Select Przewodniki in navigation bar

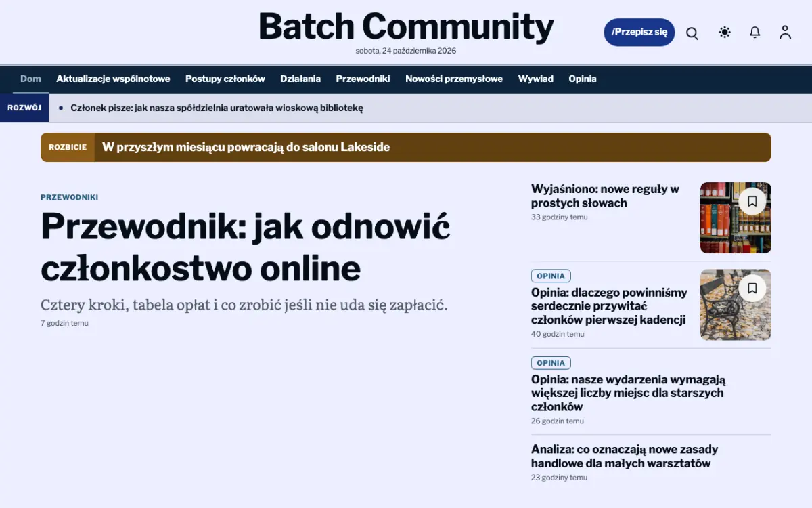(363, 79)
